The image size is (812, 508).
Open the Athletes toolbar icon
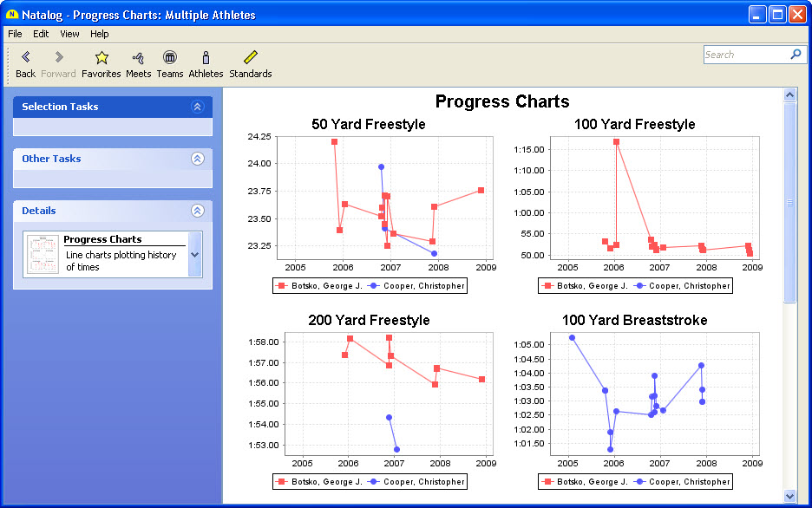(206, 58)
